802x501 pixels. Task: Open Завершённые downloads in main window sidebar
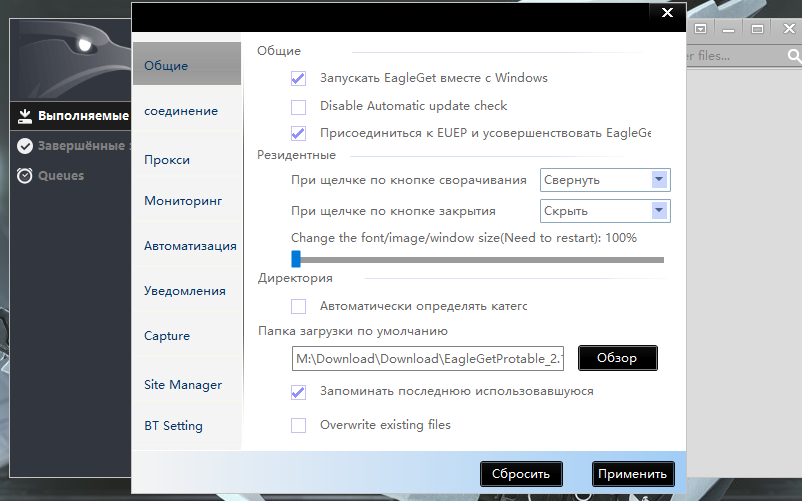[x=71, y=146]
